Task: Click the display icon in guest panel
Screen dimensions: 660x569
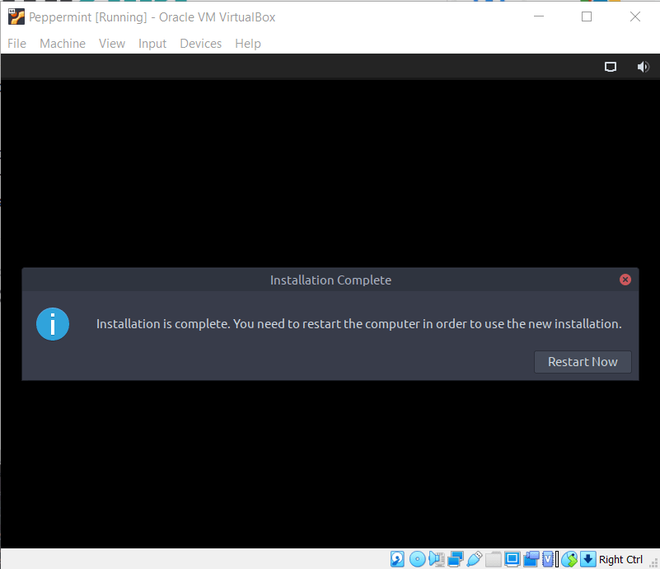Action: point(610,67)
